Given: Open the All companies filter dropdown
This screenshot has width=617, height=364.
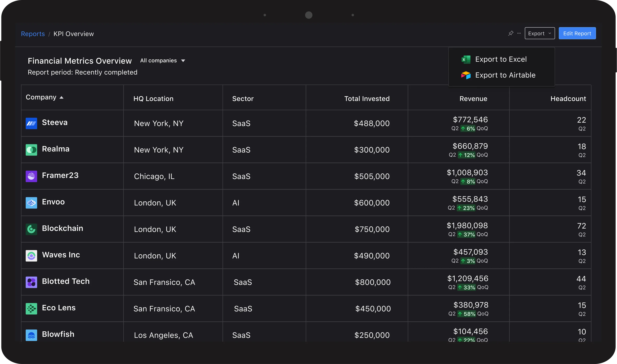Looking at the screenshot, I should [162, 61].
